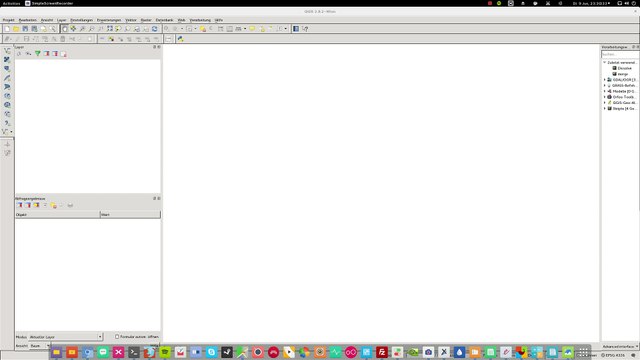Add raster layer from the left sidebar

7,60
